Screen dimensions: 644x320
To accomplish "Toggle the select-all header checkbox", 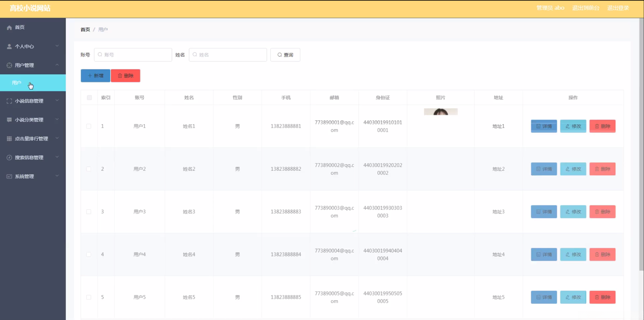I will (x=89, y=98).
